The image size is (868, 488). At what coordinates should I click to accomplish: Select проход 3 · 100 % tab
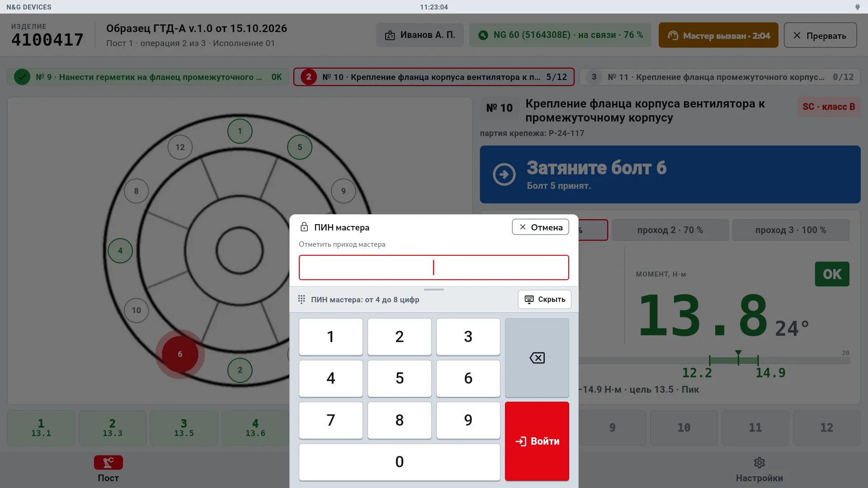click(791, 230)
